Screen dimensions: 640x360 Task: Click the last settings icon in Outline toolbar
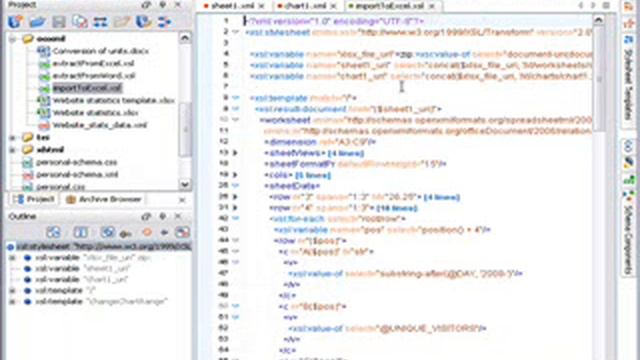[182, 232]
